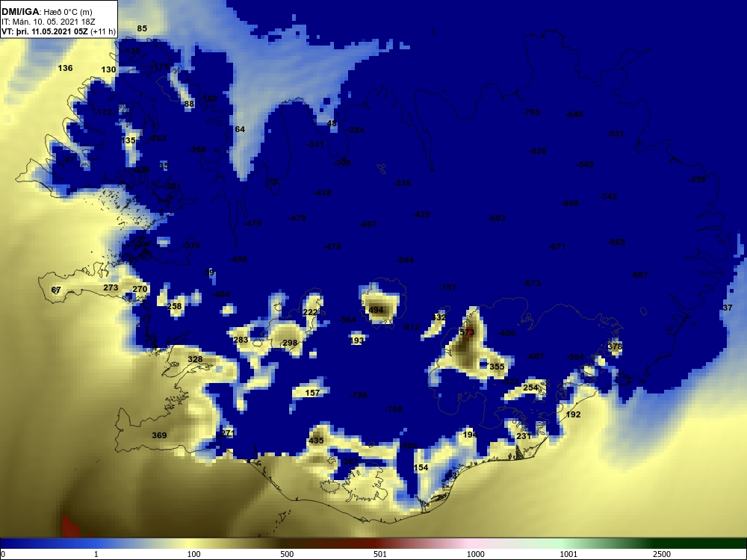Click the map value -867
This screenshot has width=747, height=560.
pos(639,275)
